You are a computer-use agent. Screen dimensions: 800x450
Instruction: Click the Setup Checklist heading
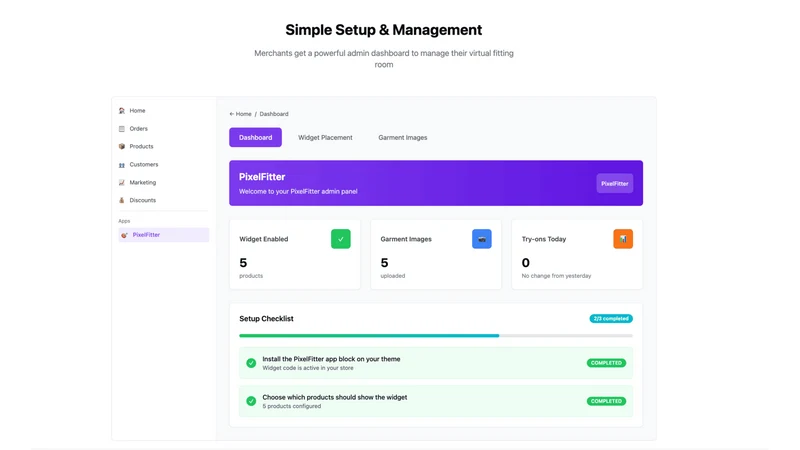[266, 319]
